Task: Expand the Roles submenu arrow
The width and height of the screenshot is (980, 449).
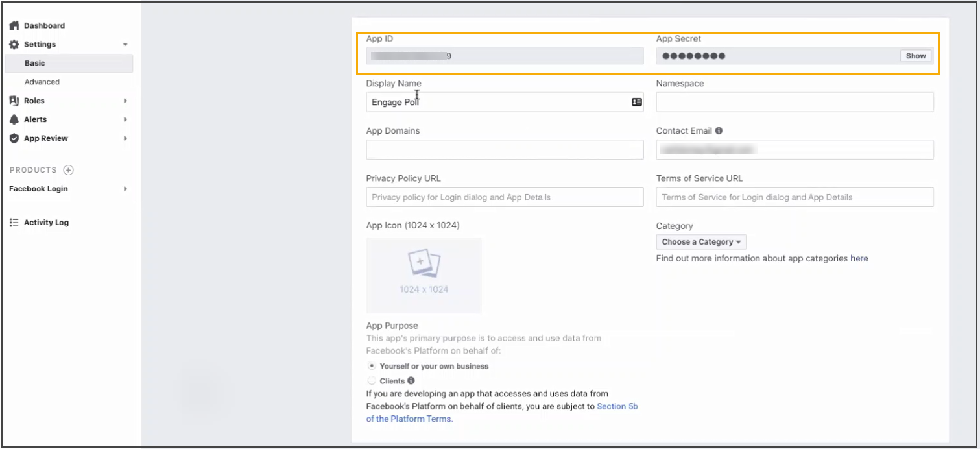Action: (125, 101)
